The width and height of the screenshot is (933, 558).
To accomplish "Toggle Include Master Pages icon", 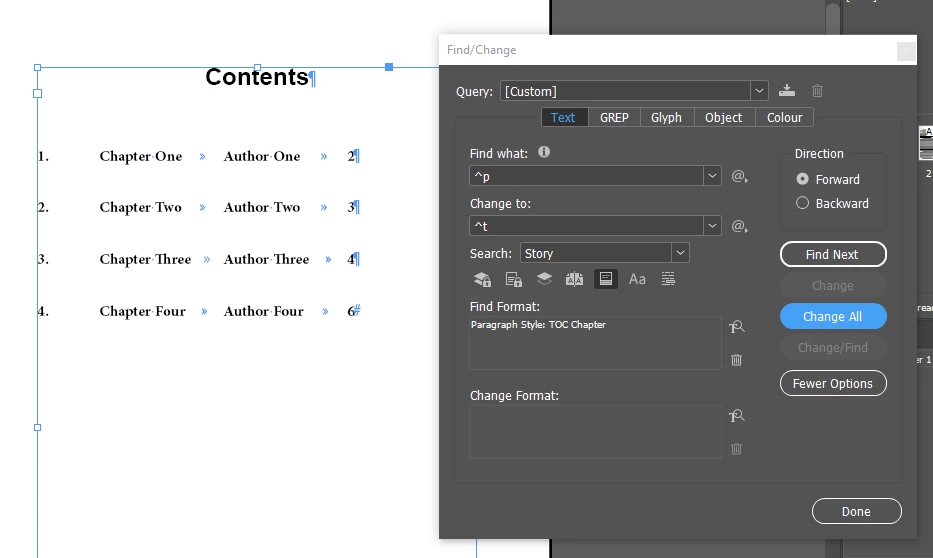I will (x=574, y=279).
